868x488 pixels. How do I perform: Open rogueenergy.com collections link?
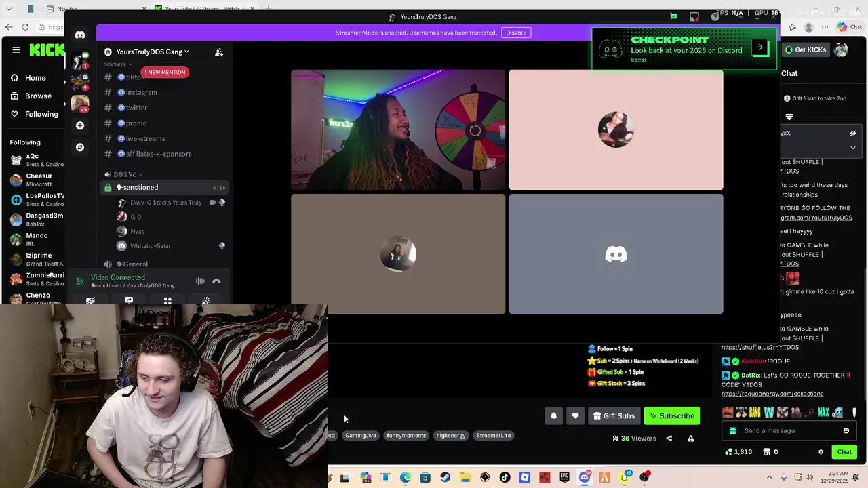772,394
